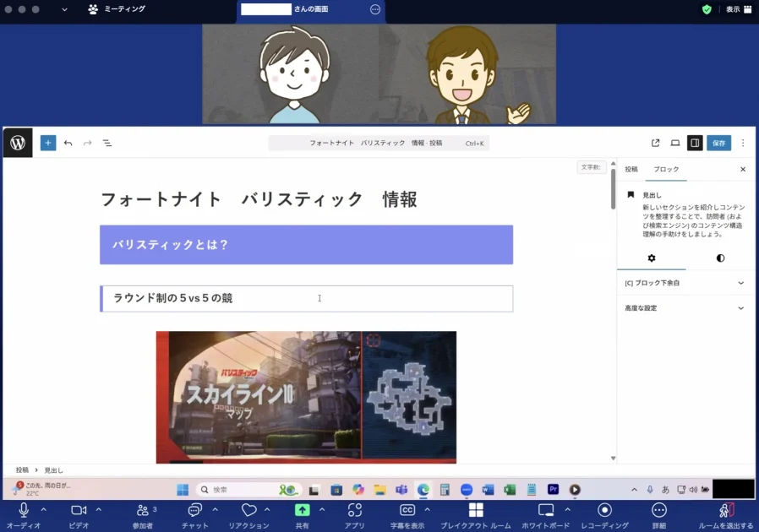Screen dimensions: 759x532
Task: Open command palette showing フォートナイト バリスティック
Action: (x=379, y=144)
